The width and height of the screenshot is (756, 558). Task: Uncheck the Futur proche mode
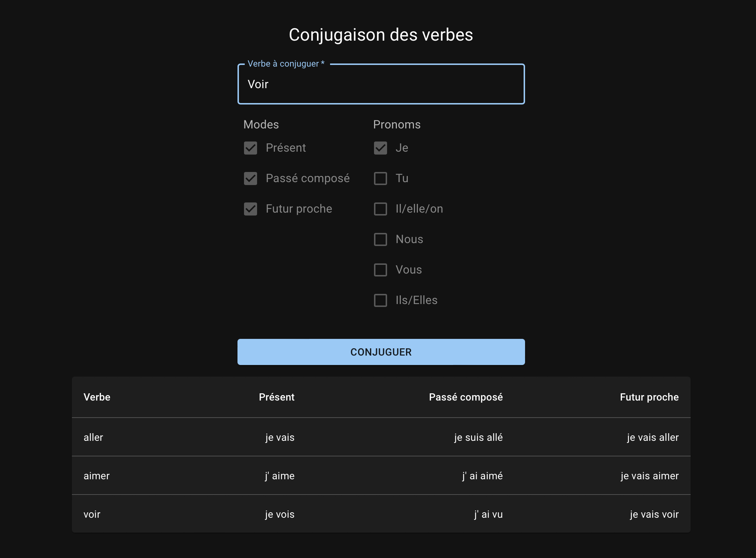250,209
